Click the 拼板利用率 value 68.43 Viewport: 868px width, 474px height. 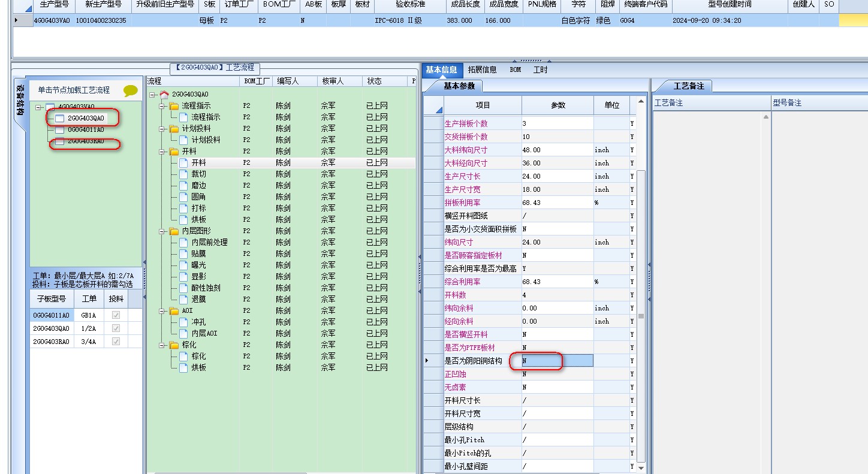[557, 203]
